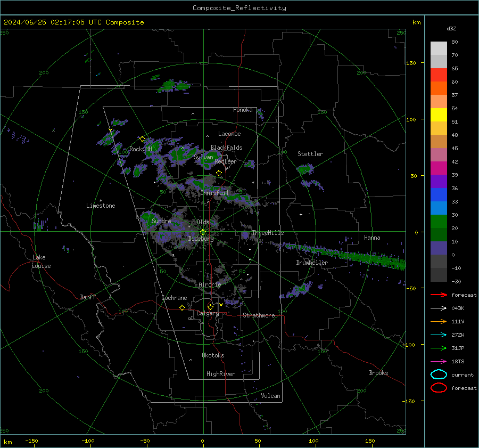Click the Innisfail town label

214,193
